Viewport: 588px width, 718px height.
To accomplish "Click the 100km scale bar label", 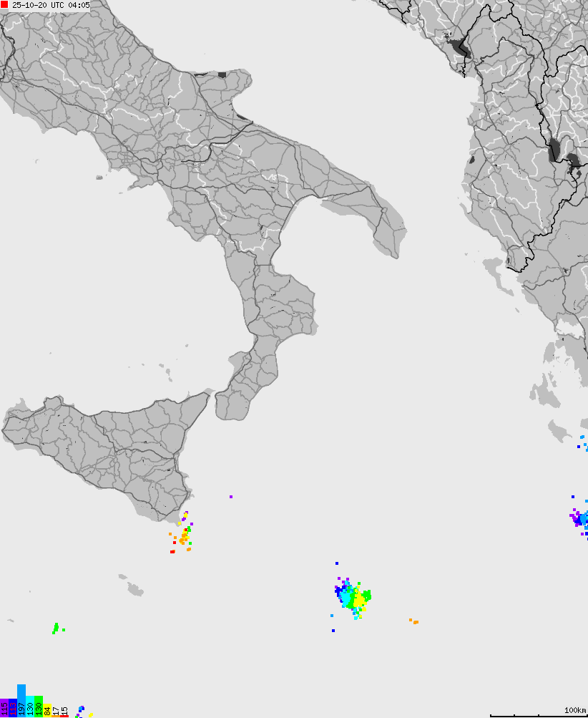I will [574, 710].
